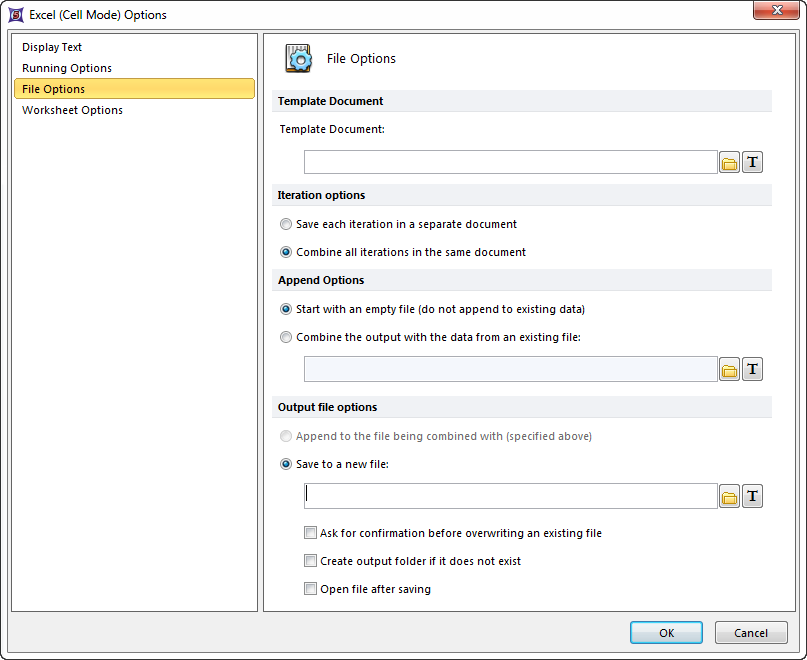807x660 pixels.
Task: Select Save each iteration in a separate document
Action: 287,224
